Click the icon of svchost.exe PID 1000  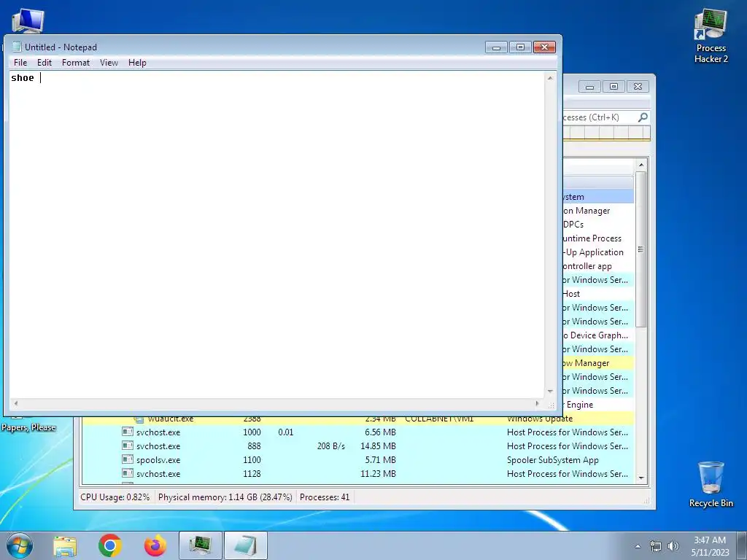click(x=127, y=432)
